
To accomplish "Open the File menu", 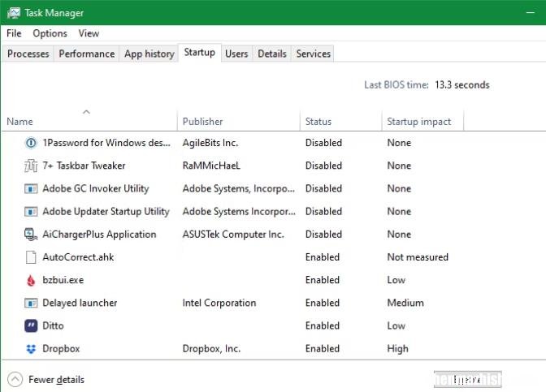I will (x=14, y=33).
